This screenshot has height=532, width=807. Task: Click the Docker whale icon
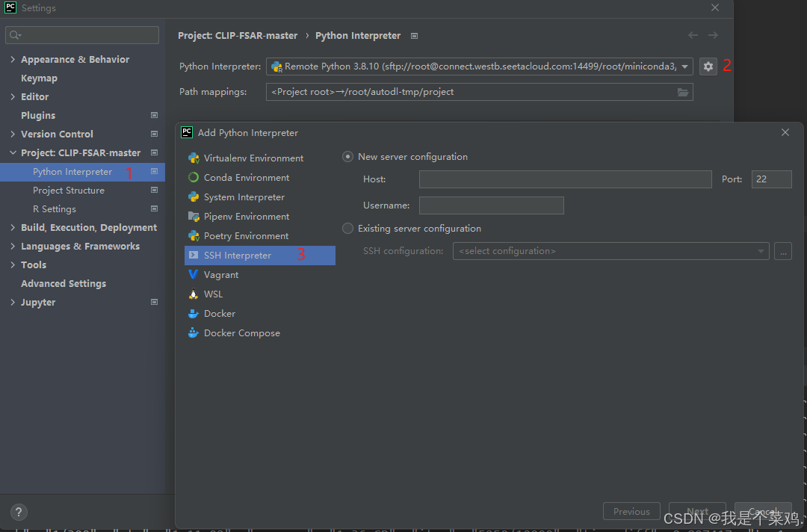coord(194,314)
